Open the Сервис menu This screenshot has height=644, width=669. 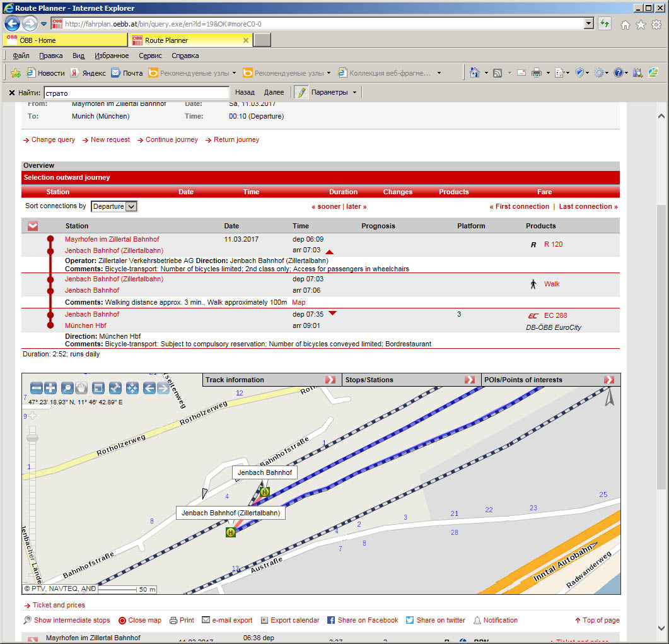pyautogui.click(x=150, y=56)
